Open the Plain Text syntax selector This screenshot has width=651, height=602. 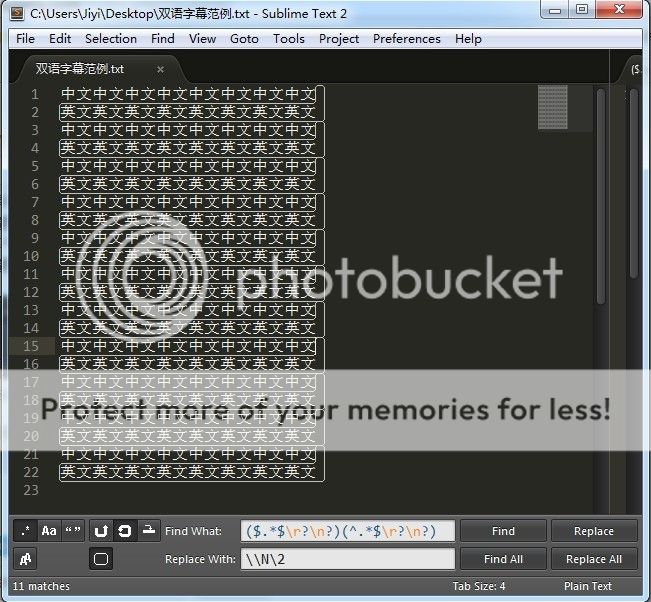587,586
